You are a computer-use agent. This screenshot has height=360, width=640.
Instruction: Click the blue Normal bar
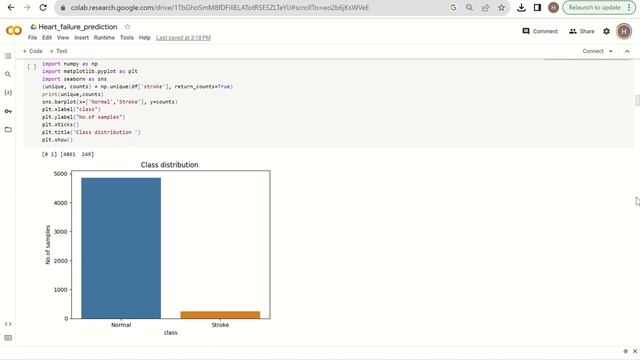click(121, 248)
